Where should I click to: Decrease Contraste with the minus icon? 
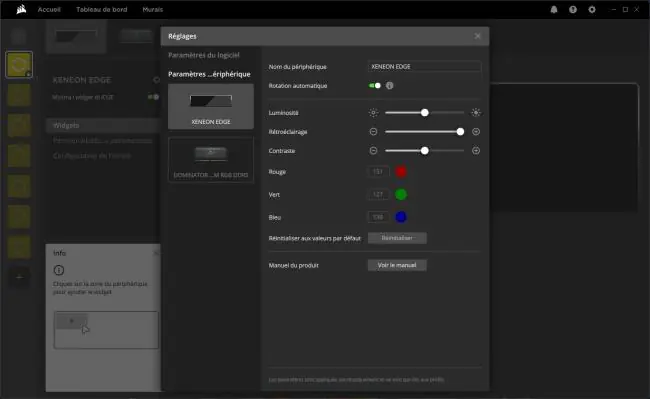click(x=373, y=151)
